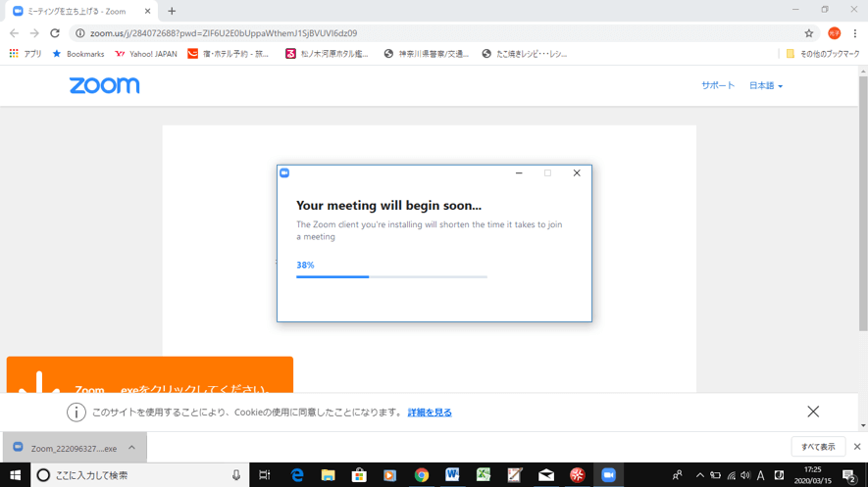Viewport: 868px width, 487px height.
Task: View site information icon in address bar
Action: pos(80,33)
